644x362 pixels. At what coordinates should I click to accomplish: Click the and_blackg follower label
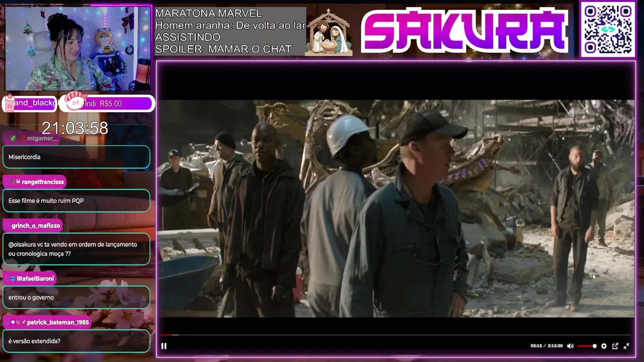34,103
